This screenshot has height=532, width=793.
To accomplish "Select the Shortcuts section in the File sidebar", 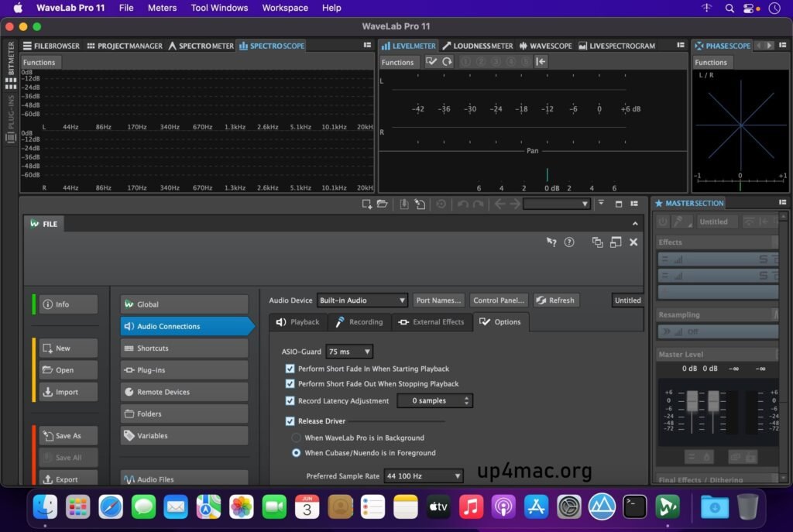I will pyautogui.click(x=184, y=348).
